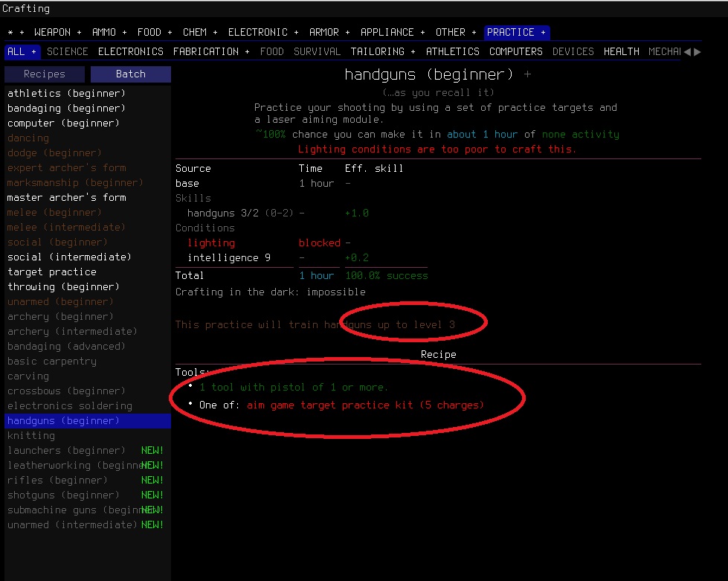This screenshot has height=581, width=728.
Task: Select melee (intermediate) recipe
Action: (x=88, y=227)
